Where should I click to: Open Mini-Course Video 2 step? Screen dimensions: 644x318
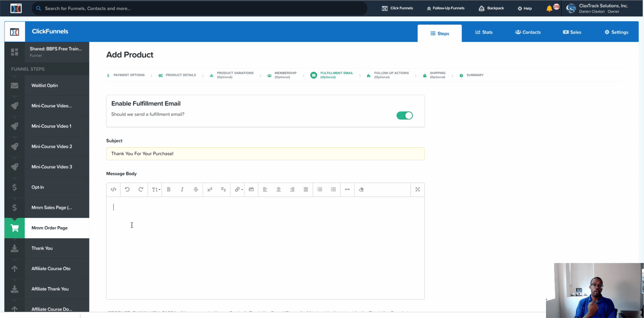coord(47,147)
